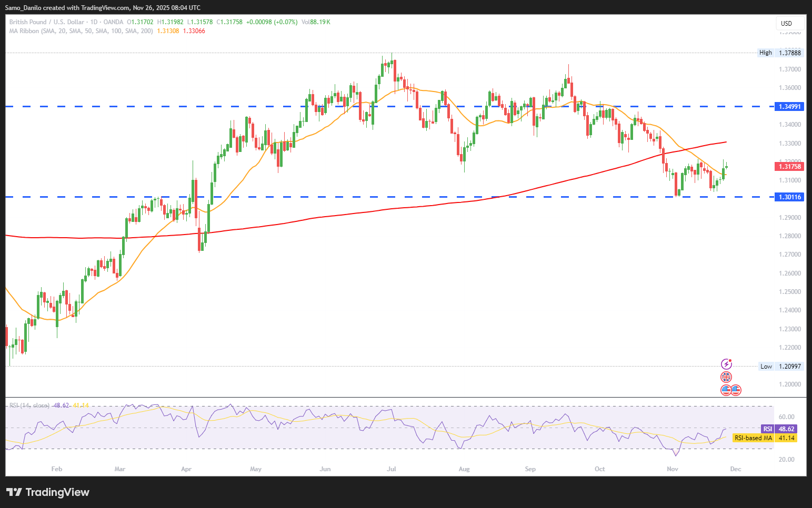Click the purple RSI 48.62 value tag

(779, 429)
